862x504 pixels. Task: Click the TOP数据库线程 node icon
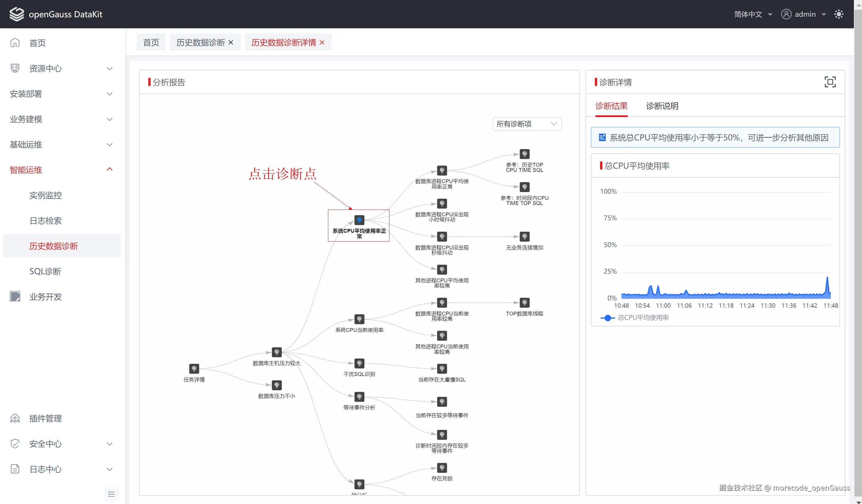[524, 303]
